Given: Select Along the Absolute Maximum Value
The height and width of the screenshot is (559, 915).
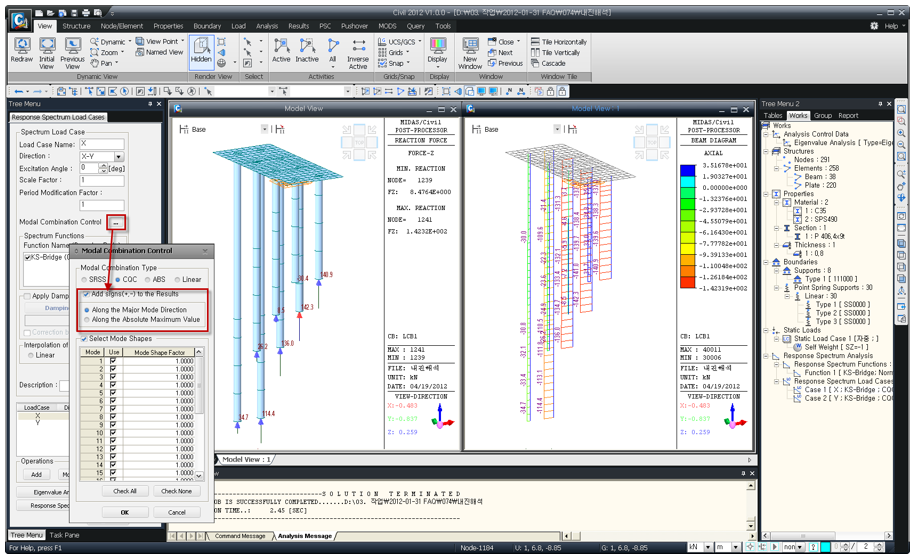Looking at the screenshot, I should click(x=87, y=320).
